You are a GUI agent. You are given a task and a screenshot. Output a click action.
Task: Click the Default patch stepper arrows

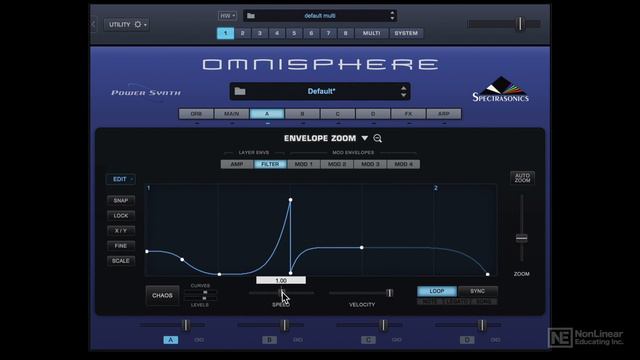tap(403, 91)
